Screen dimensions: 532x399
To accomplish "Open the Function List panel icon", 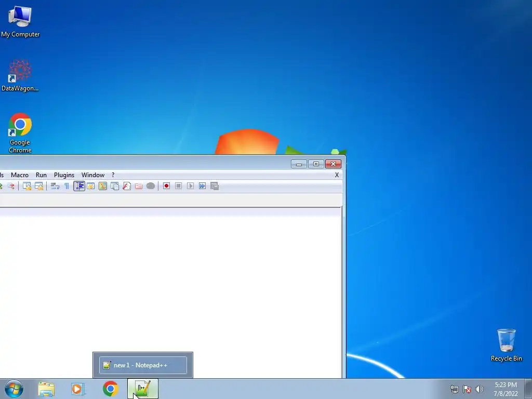I will [127, 186].
